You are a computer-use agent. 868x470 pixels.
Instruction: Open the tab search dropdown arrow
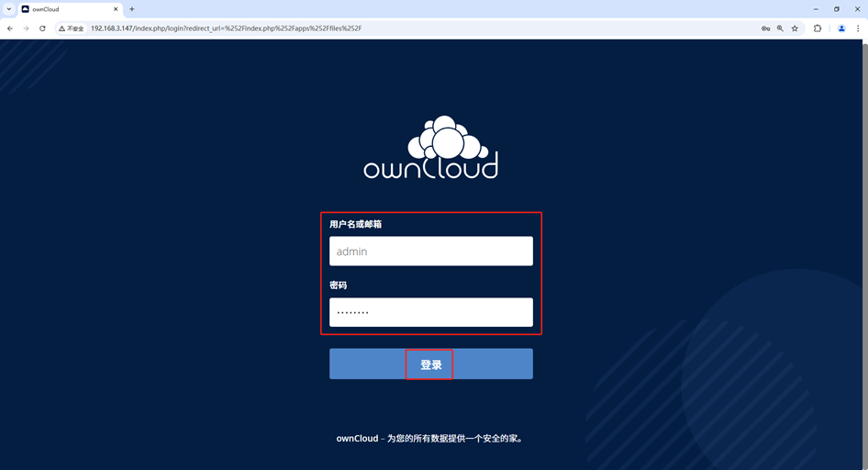tap(9, 9)
